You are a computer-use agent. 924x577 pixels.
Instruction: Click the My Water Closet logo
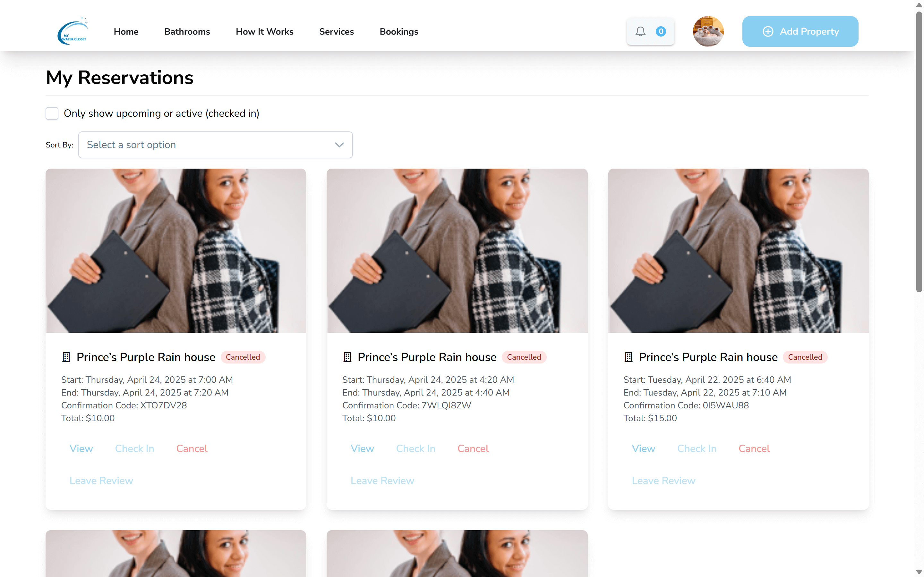(73, 31)
